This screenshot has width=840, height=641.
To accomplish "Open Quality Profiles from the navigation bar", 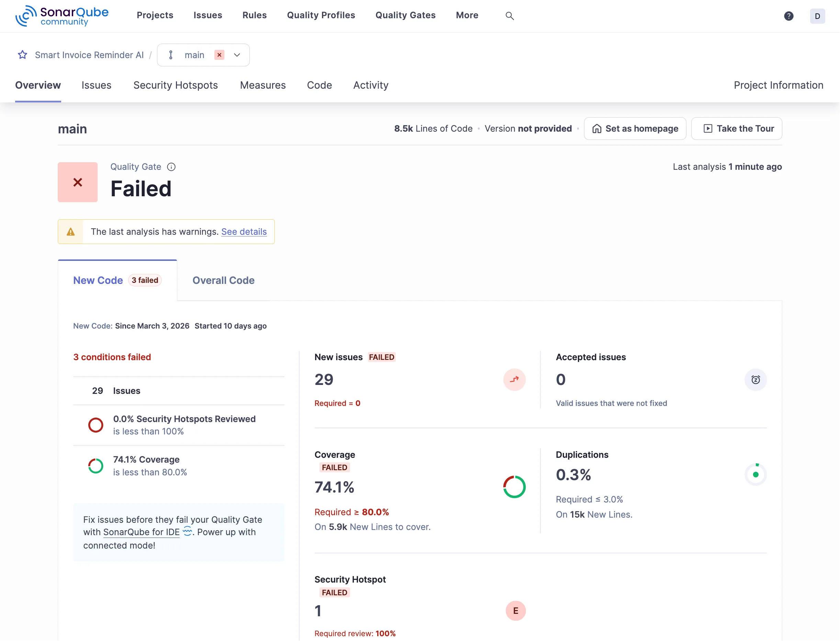I will click(x=321, y=15).
